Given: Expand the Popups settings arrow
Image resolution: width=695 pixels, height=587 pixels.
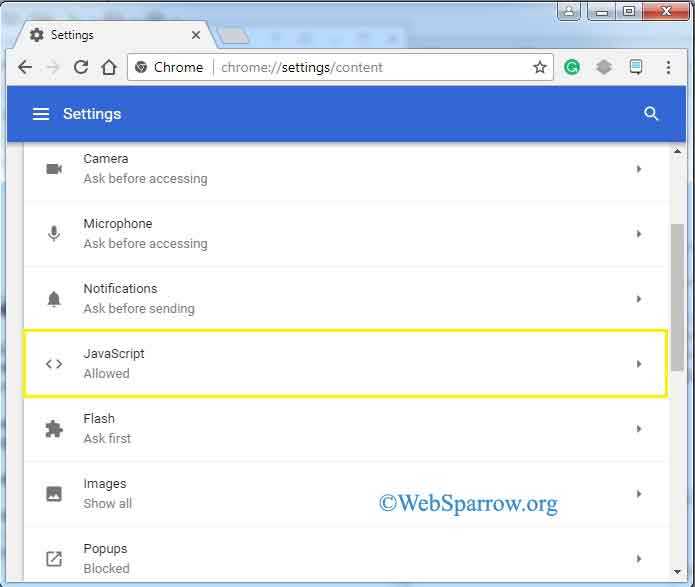Looking at the screenshot, I should (639, 559).
